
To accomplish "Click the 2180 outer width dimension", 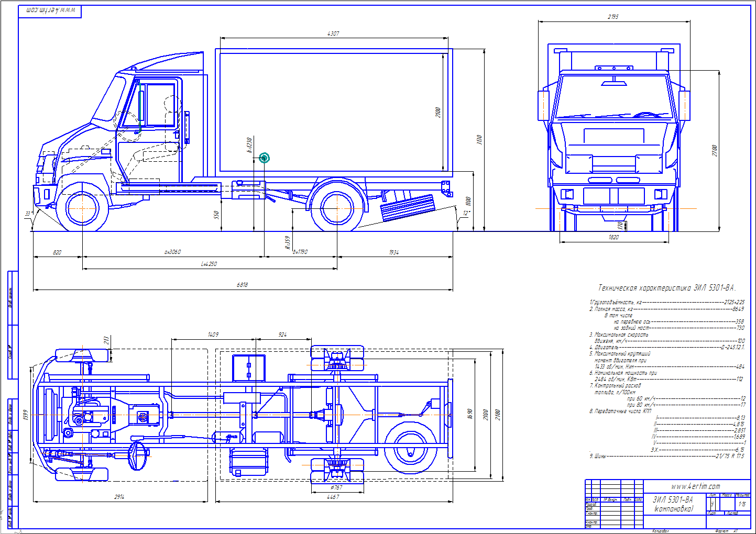I will [x=497, y=415].
